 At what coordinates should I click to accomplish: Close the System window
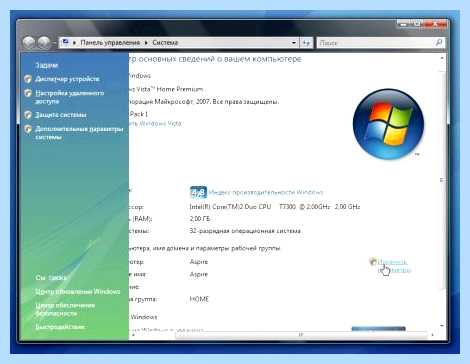coord(435,24)
